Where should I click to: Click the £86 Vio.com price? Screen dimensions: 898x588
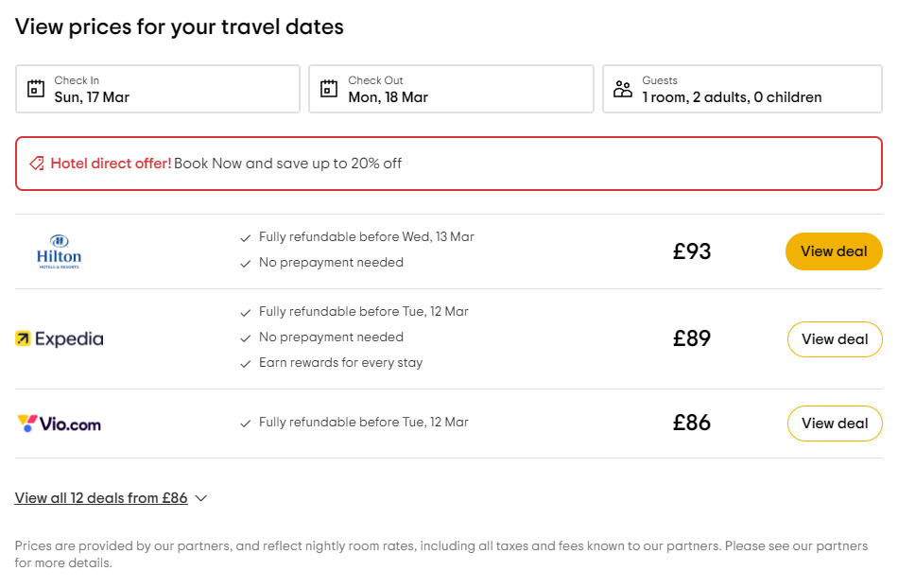(692, 423)
